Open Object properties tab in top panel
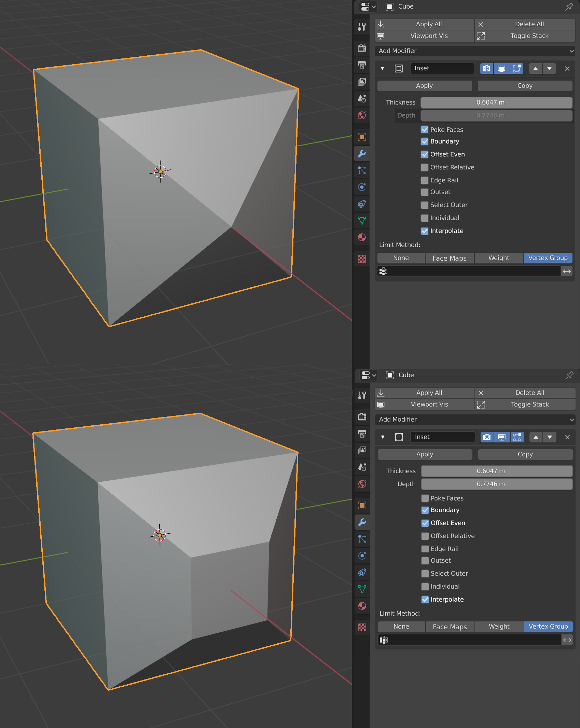 point(362,137)
